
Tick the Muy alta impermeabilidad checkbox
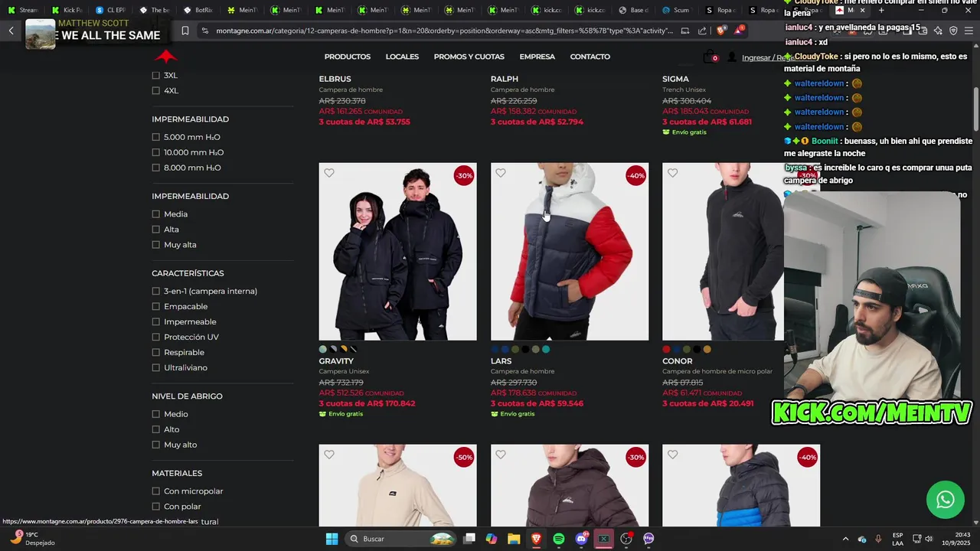tap(156, 245)
